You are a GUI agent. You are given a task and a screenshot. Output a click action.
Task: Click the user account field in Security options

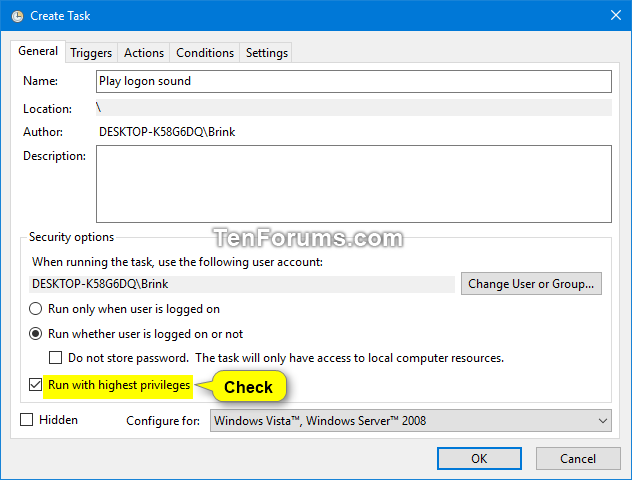click(242, 284)
